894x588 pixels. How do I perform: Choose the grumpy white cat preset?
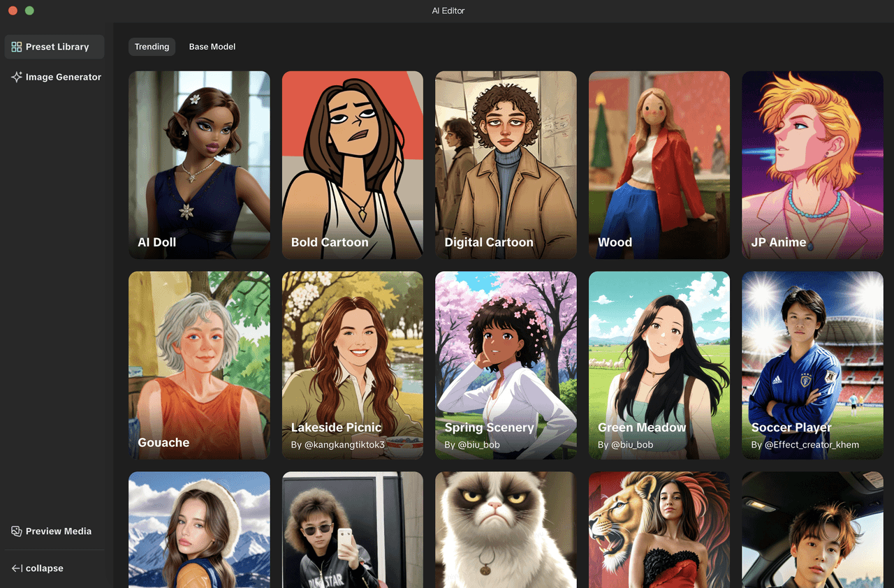pos(506,530)
